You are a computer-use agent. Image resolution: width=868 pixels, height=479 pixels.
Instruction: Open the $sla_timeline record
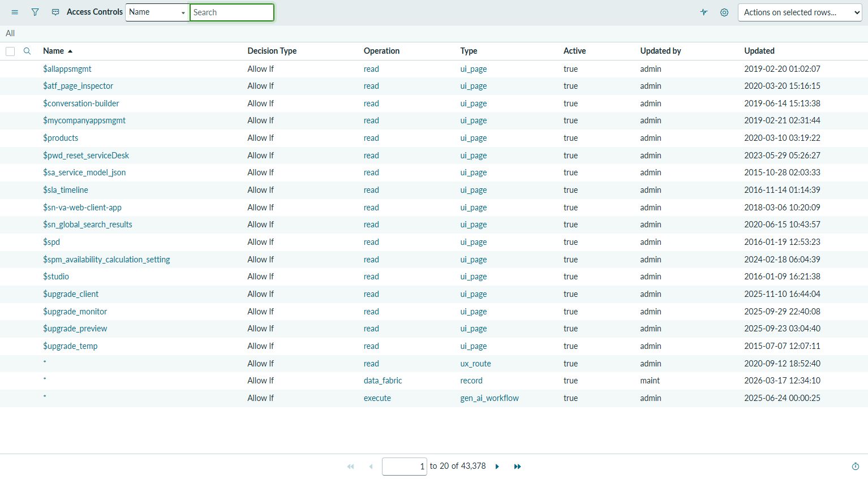(x=66, y=190)
